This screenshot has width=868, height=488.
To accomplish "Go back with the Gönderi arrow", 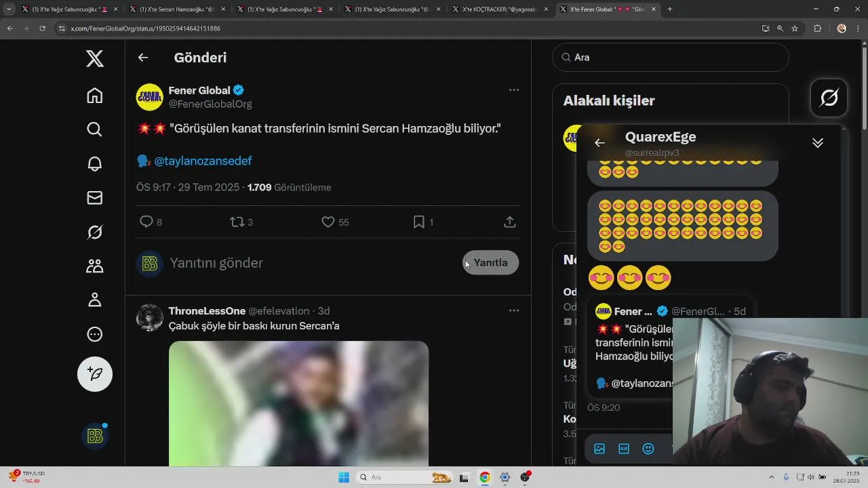I will click(143, 58).
